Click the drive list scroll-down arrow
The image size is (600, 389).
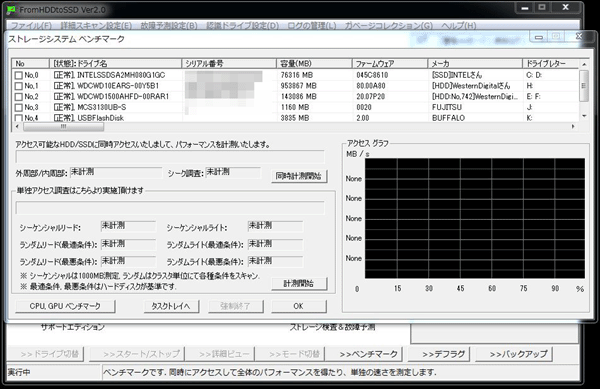tap(584, 116)
